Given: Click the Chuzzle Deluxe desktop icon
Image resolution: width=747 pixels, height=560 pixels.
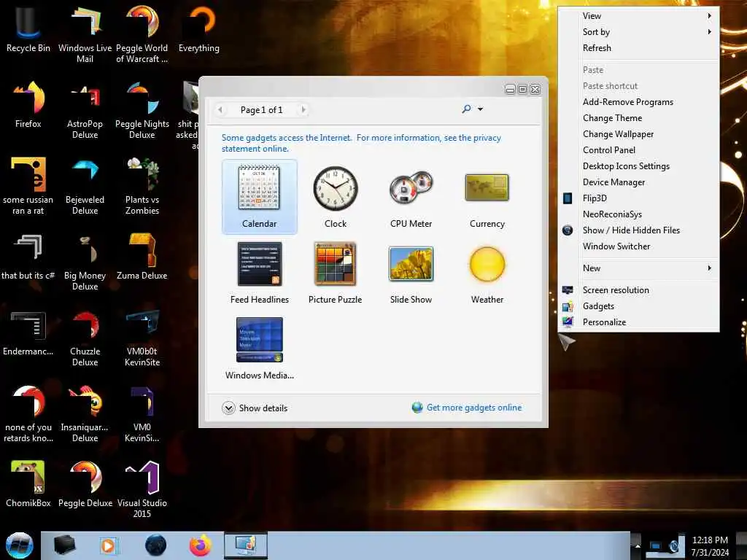Looking at the screenshot, I should point(85,337).
